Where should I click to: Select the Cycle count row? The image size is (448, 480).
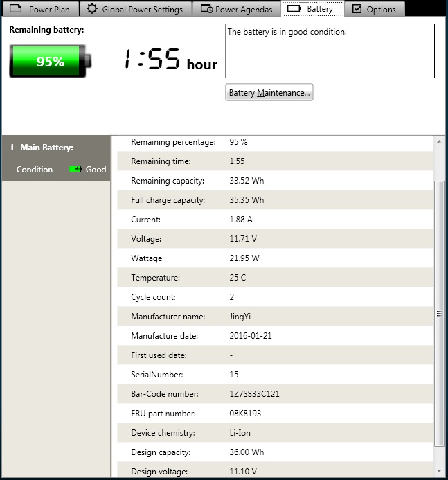[272, 297]
